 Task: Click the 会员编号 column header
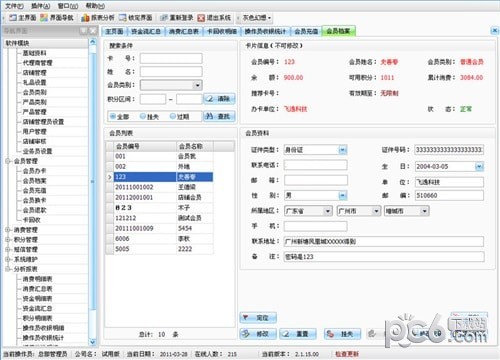pyautogui.click(x=145, y=146)
